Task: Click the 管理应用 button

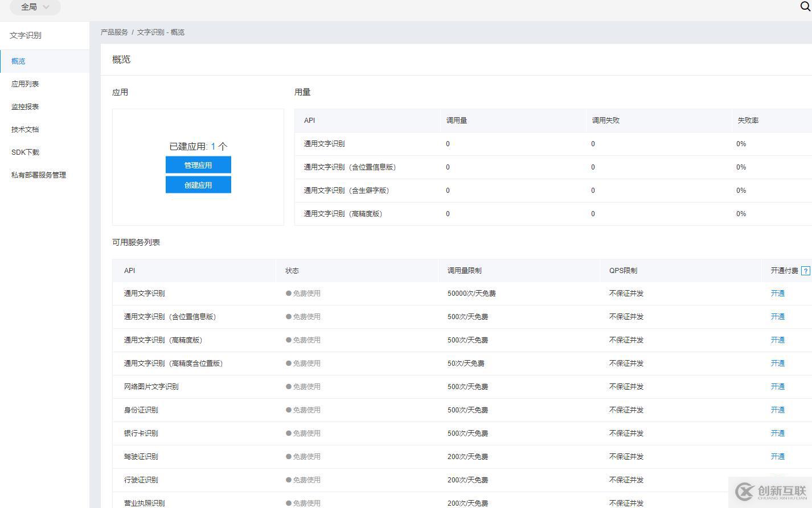Action: (198, 165)
